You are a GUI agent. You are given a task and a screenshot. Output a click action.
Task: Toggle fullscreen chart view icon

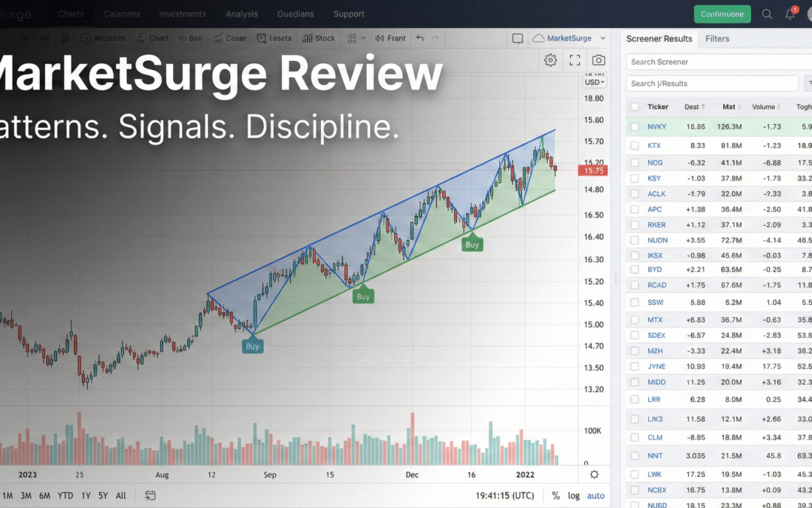[575, 60]
